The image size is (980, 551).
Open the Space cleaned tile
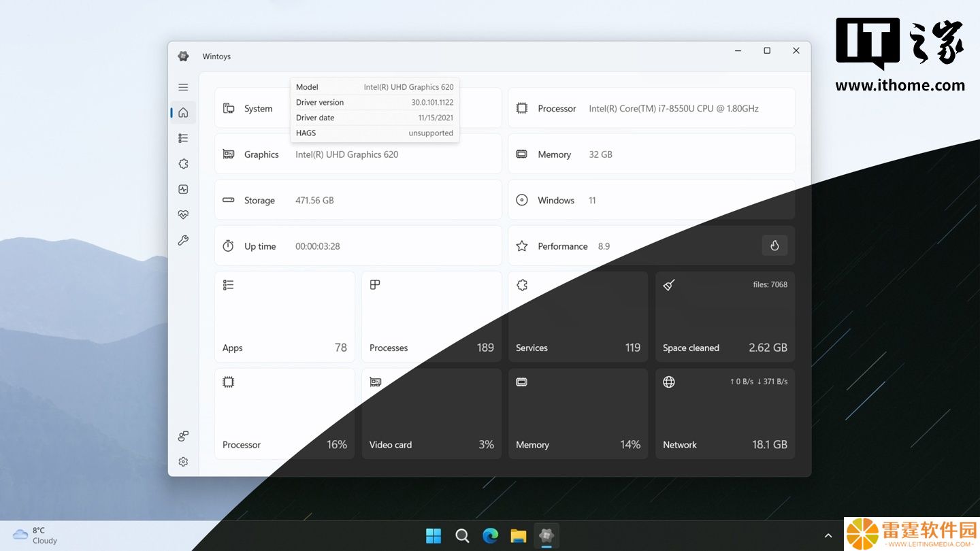(x=725, y=317)
